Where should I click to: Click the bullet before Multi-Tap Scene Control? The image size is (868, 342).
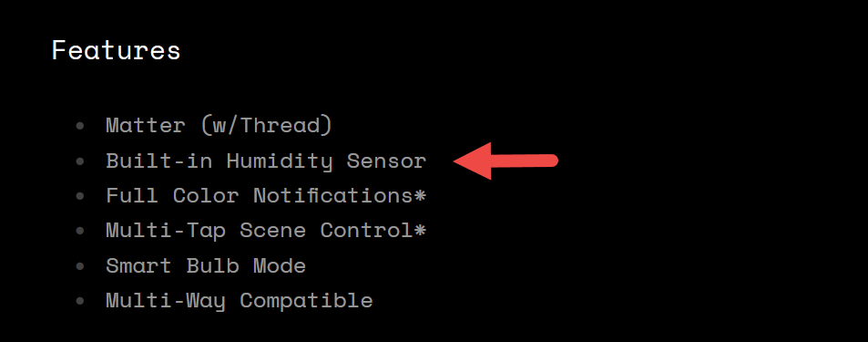(x=80, y=231)
